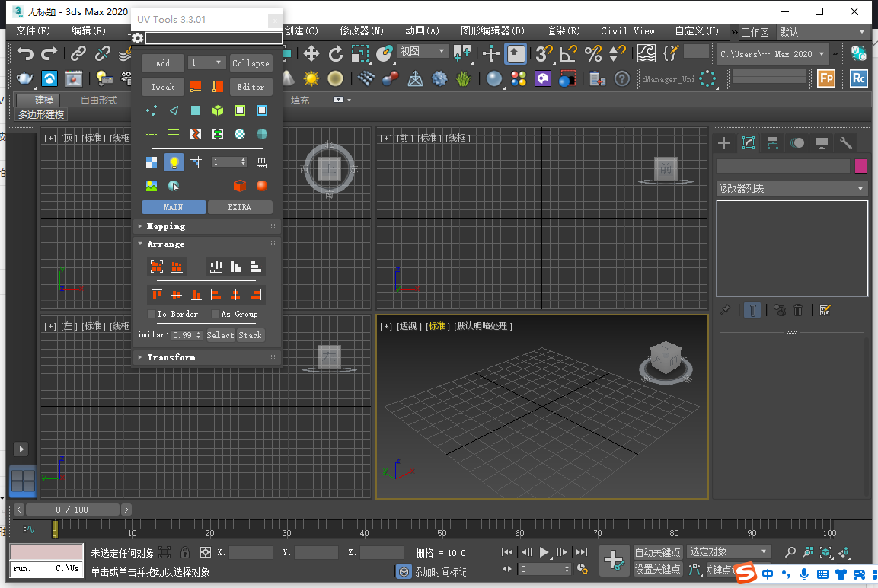Toggle the Percent snap icon

pyautogui.click(x=593, y=54)
